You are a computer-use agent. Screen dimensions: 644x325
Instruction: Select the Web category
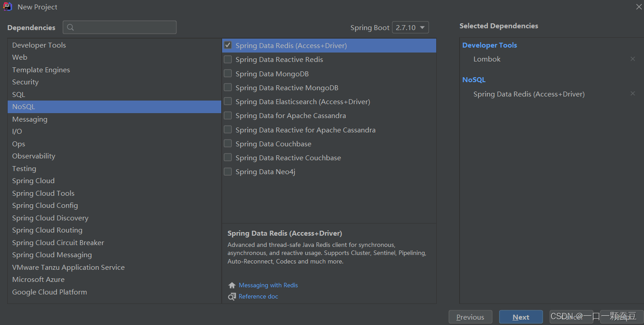114,57
